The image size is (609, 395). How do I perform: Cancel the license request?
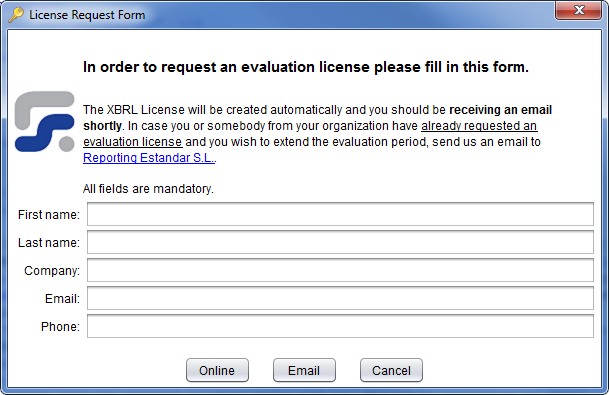point(391,370)
